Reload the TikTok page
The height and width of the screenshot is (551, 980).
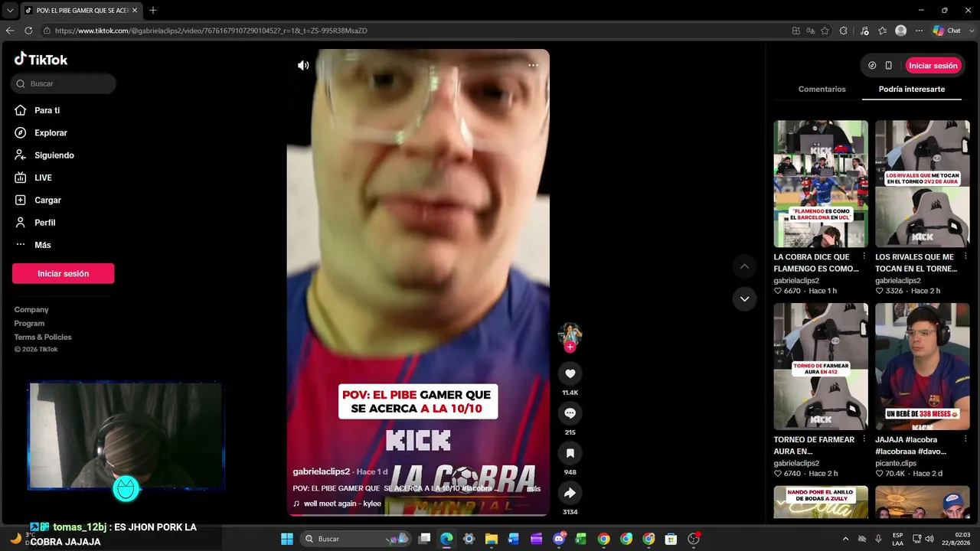pyautogui.click(x=28, y=31)
